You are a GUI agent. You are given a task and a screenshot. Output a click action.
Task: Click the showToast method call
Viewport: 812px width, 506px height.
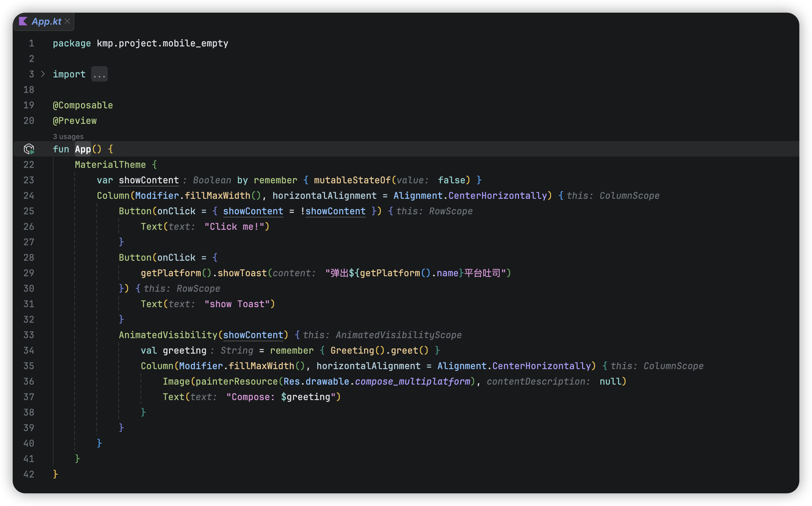(242, 273)
